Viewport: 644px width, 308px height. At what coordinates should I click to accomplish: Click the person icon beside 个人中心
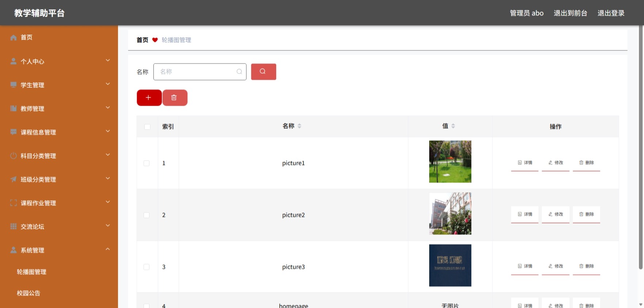tap(14, 61)
